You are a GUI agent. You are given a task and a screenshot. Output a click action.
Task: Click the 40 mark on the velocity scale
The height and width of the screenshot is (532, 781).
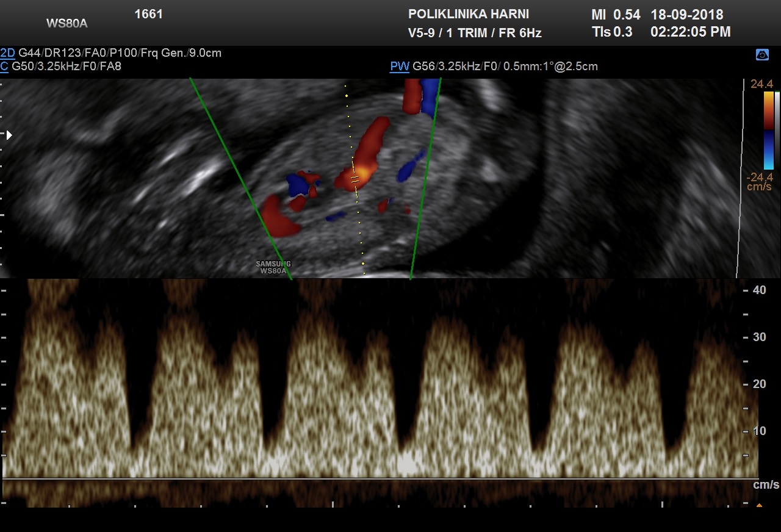click(759, 290)
